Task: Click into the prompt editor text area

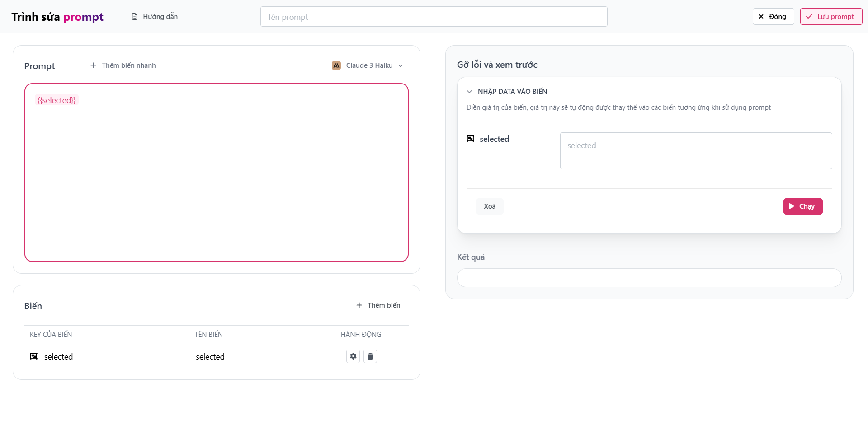Action: click(216, 181)
